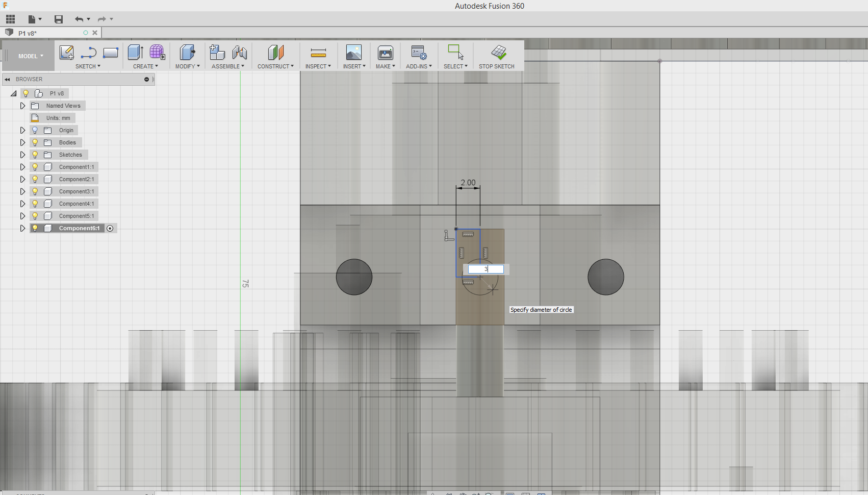Viewport: 868px width, 495px height.
Task: Click the vertical constraint glyph on the rectangle's left edge
Action: 462,253
